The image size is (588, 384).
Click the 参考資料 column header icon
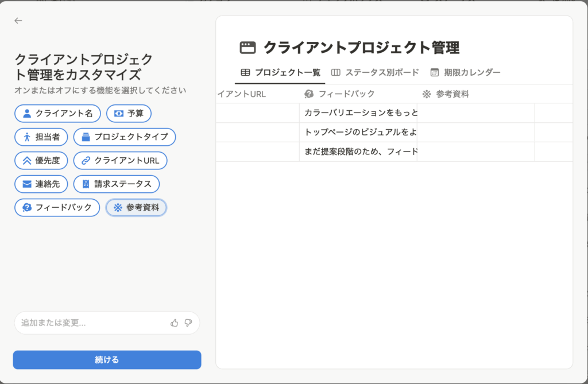click(x=427, y=94)
